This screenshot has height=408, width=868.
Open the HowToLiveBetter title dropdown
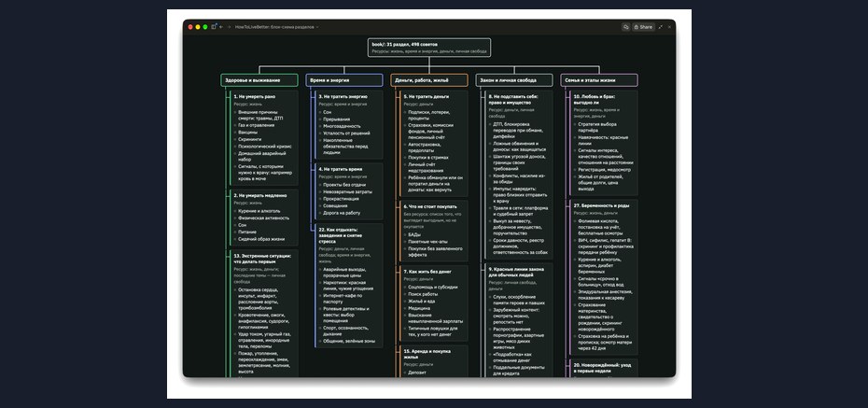point(277,26)
